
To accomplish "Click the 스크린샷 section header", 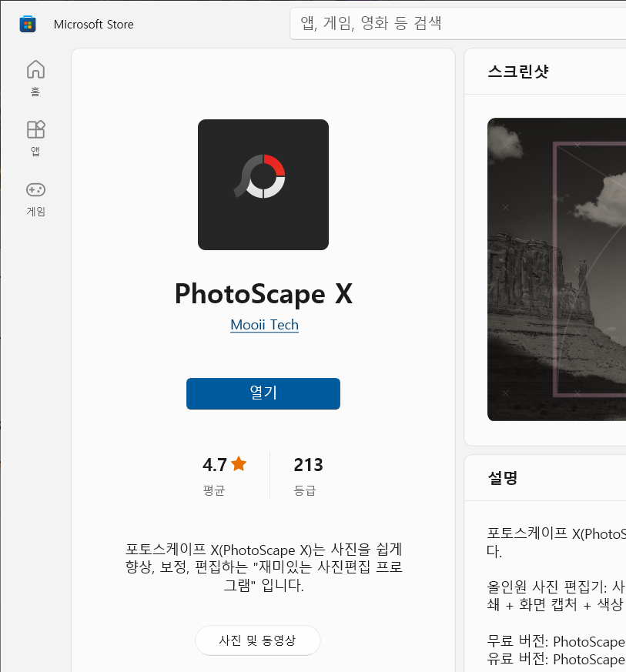I will [518, 71].
